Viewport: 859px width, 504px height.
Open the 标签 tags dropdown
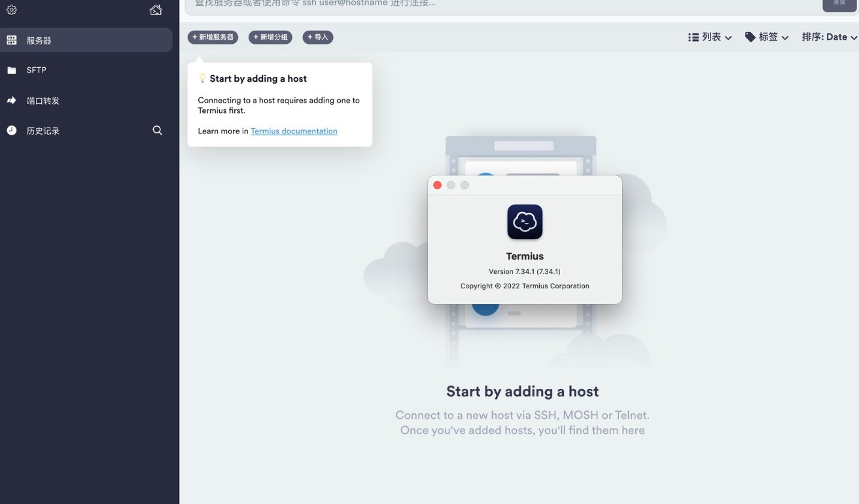coord(767,37)
